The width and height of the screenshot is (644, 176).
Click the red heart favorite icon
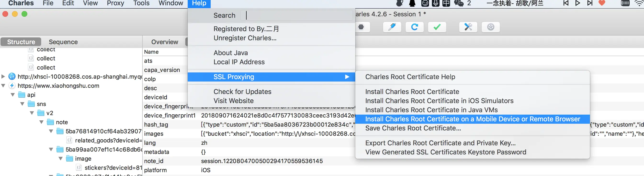(602, 3)
